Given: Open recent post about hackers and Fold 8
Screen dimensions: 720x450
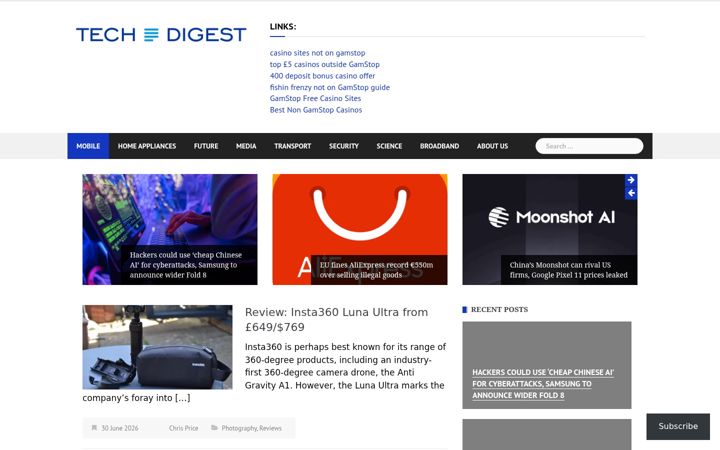Looking at the screenshot, I should point(543,384).
